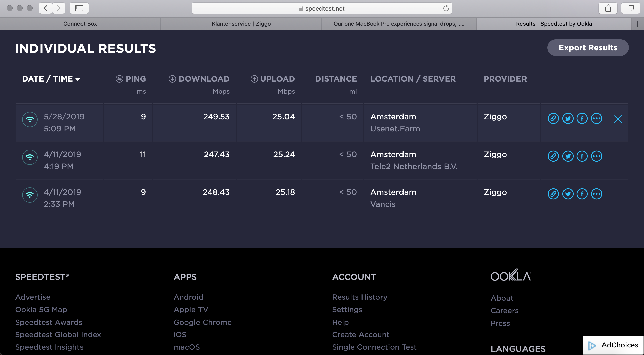Sort by Date / Time dropdown arrow

point(78,79)
